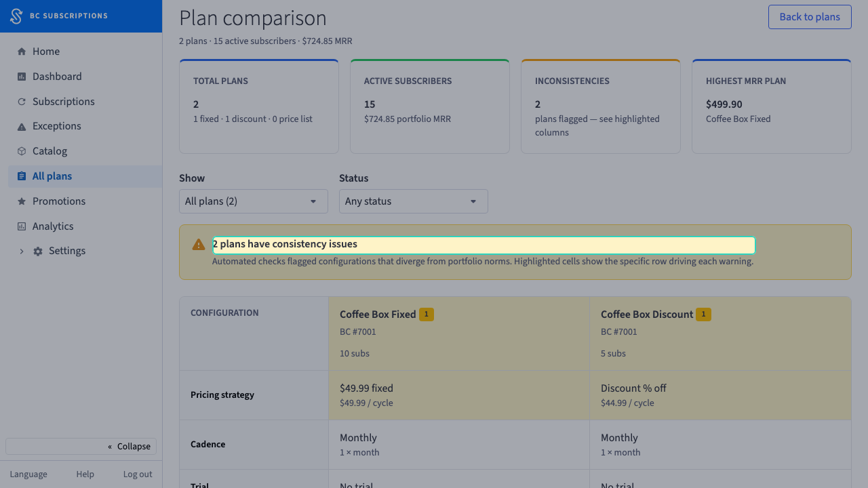The height and width of the screenshot is (488, 868).
Task: Click the Exceptions warning triangle icon
Action: 22,127
